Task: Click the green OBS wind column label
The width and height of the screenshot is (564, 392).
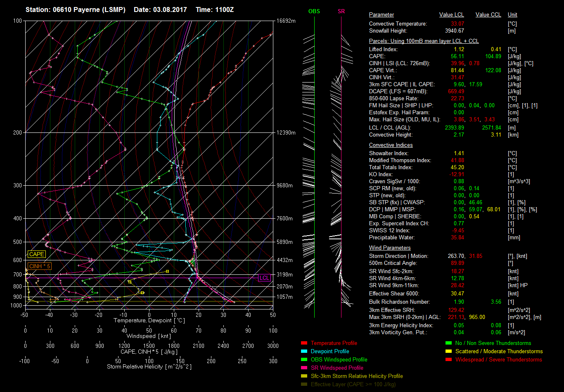Action: pos(314,12)
